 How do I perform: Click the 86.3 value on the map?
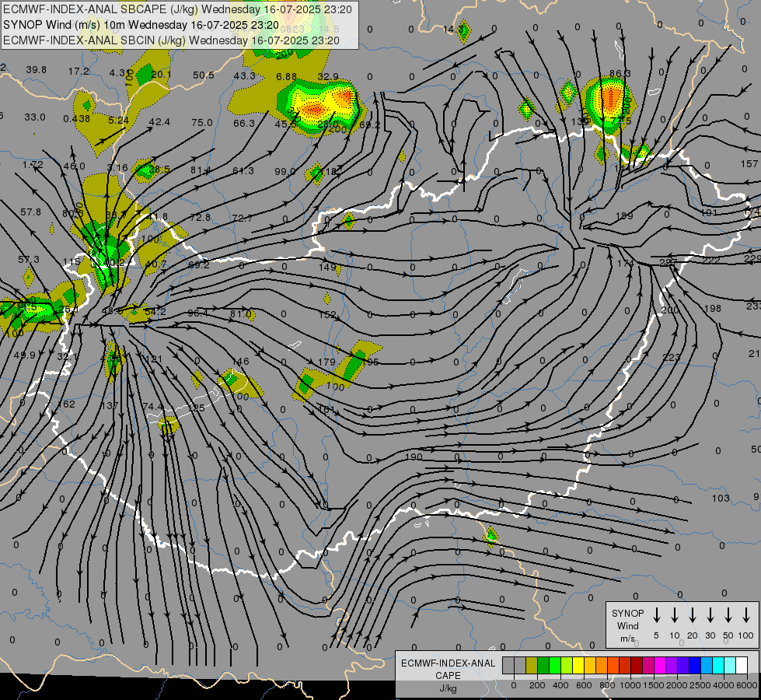pyautogui.click(x=620, y=73)
